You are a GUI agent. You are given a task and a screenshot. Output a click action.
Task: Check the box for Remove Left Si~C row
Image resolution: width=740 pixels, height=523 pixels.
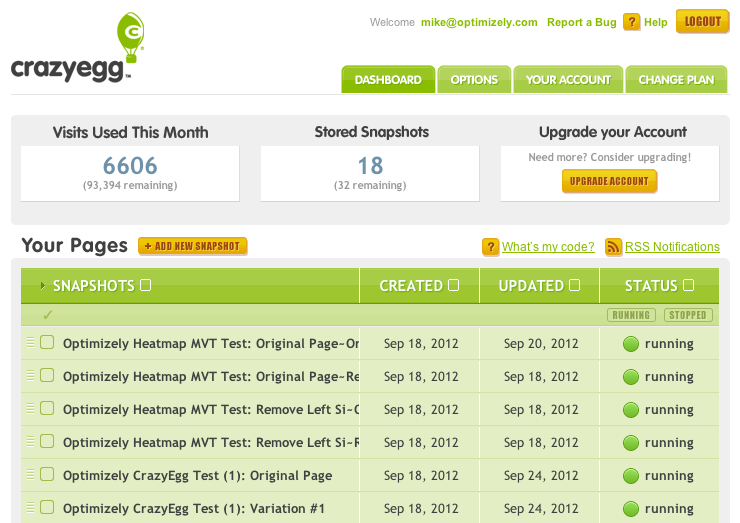[47, 409]
